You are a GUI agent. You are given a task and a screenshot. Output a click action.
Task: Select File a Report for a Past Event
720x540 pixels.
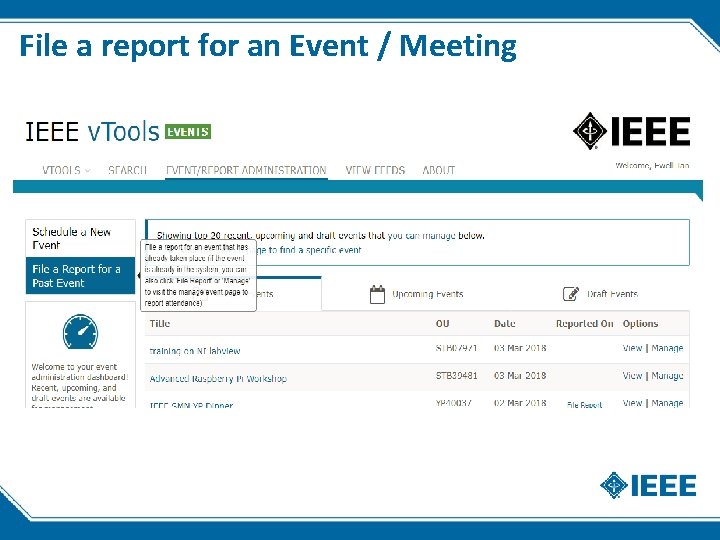tap(80, 276)
